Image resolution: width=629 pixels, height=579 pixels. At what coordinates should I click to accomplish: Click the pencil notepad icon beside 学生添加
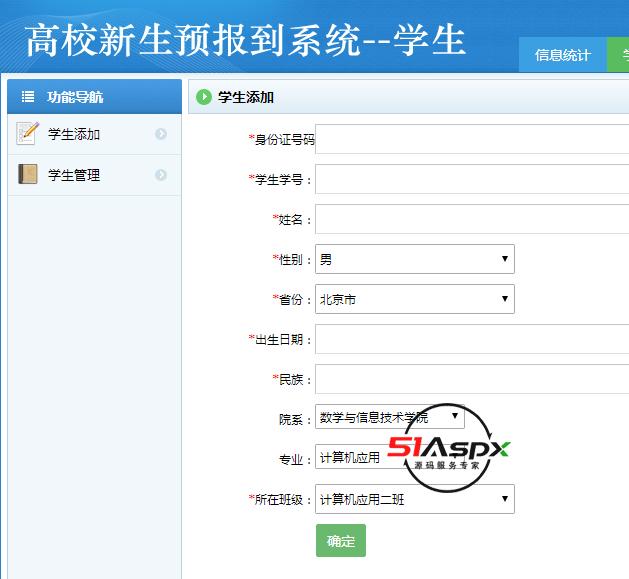coord(27,134)
